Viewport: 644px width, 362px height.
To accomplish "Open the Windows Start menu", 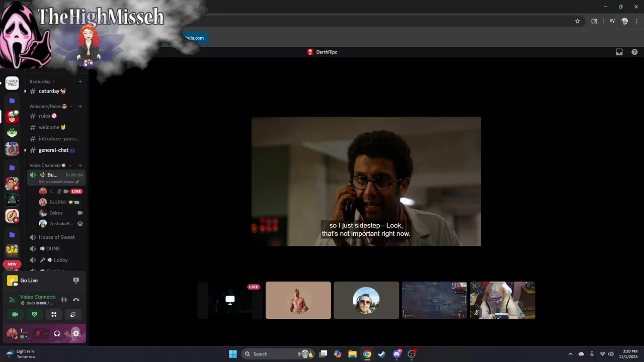I will (233, 354).
